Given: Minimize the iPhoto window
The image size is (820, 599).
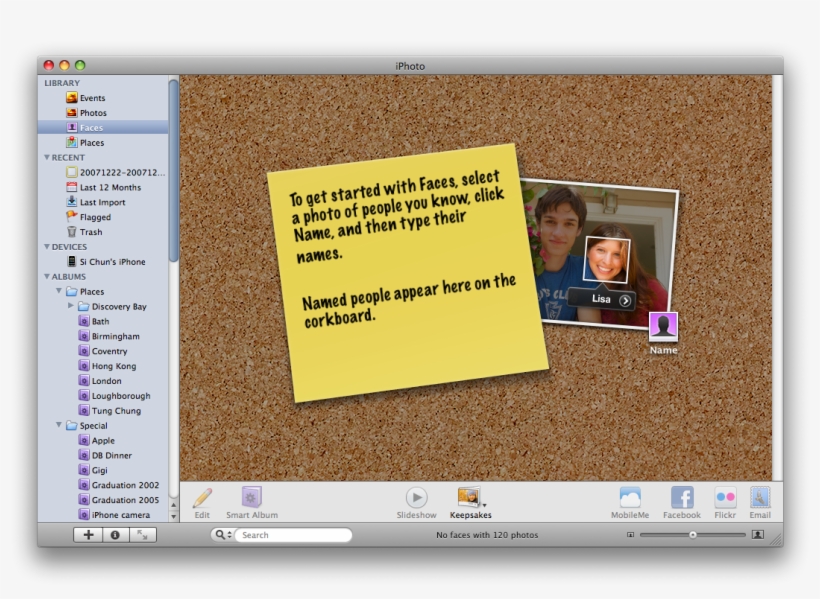Looking at the screenshot, I should point(64,65).
